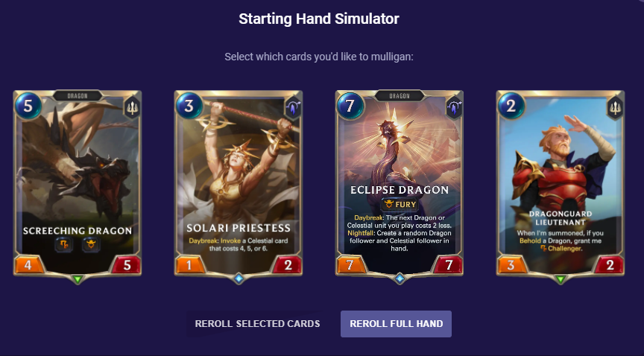Click the Targon region icon on Solari Priestess

coord(293,108)
